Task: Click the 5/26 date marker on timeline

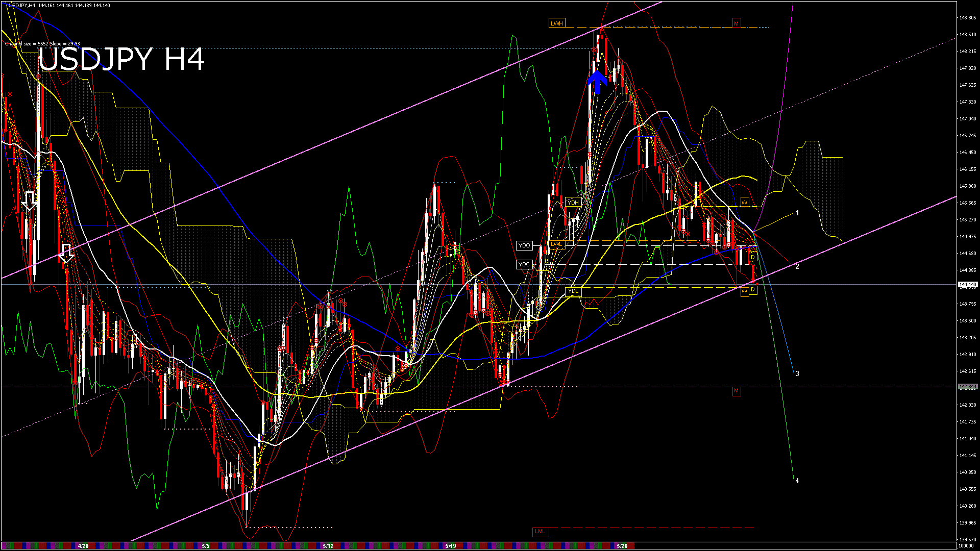Action: (x=622, y=546)
